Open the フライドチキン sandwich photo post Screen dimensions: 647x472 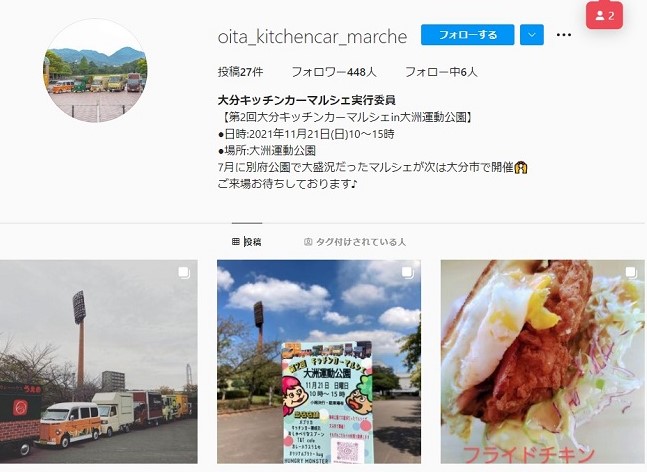coord(542,361)
